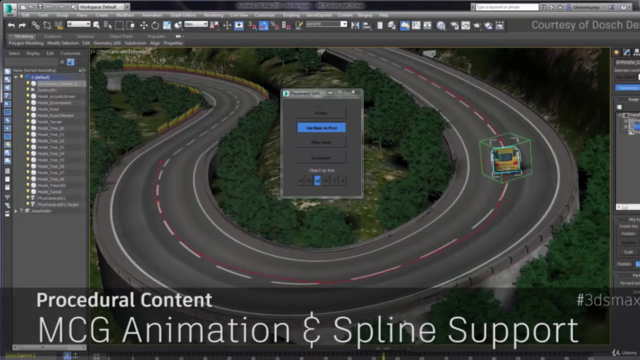Select Model_Tunnel in Scene Explorer
640x360 pixels.
tap(49, 192)
